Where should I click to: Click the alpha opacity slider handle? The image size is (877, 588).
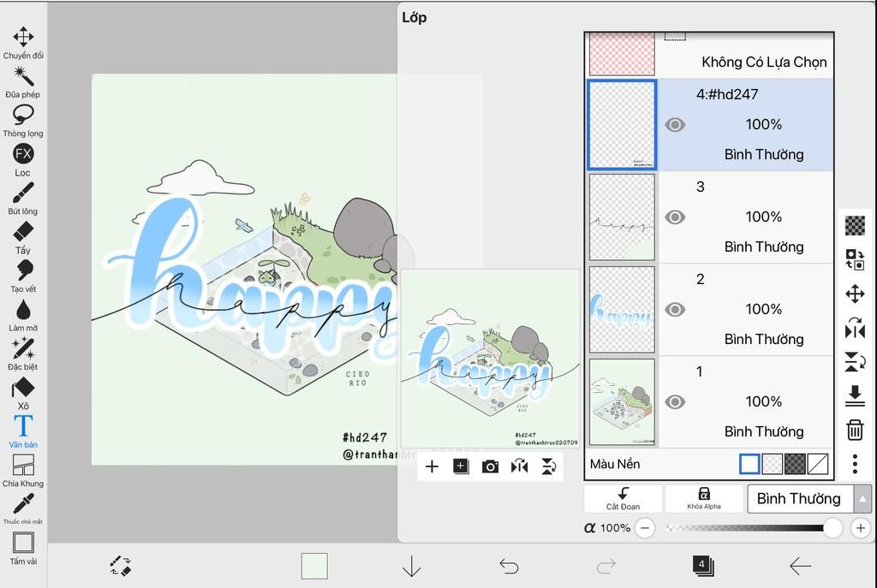832,528
